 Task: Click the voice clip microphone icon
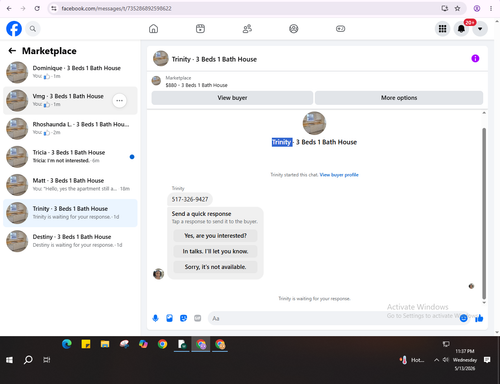click(155, 318)
